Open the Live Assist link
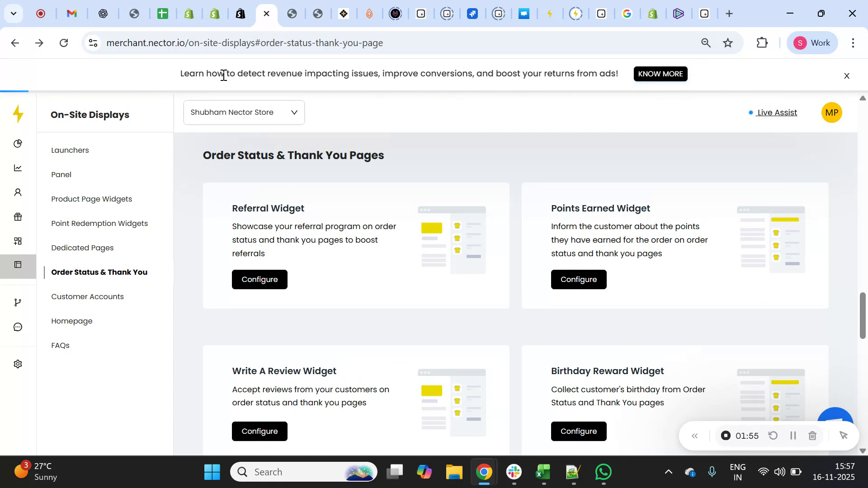Screen dimensions: 868x488 [777, 113]
